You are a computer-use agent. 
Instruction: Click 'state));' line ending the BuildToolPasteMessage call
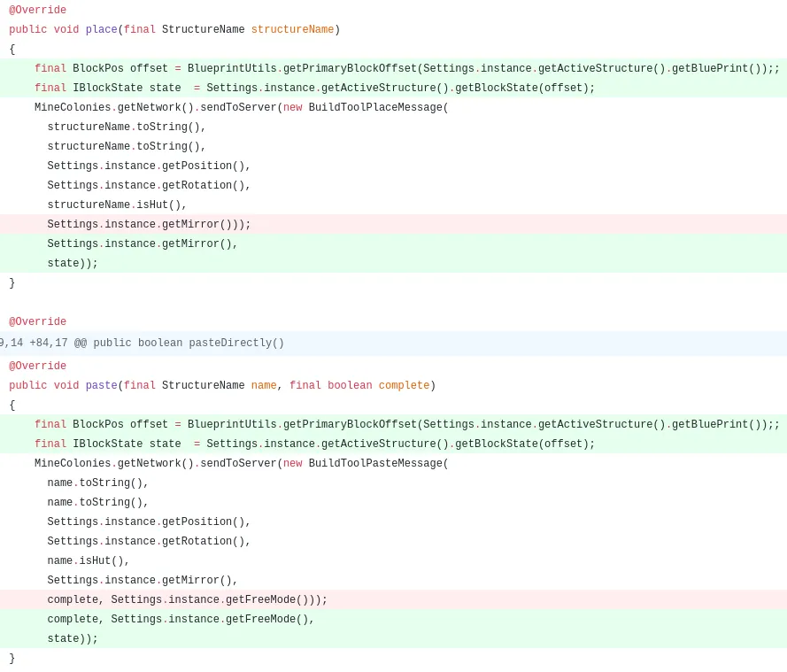(x=393, y=638)
